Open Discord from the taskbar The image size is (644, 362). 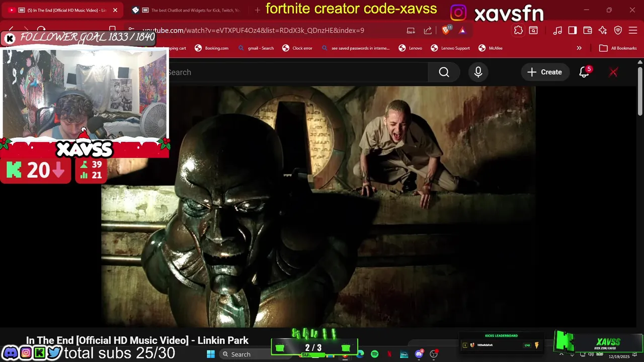tap(419, 354)
